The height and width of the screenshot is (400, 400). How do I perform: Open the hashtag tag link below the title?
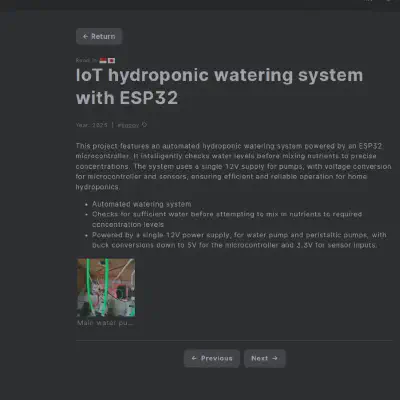(x=128, y=125)
